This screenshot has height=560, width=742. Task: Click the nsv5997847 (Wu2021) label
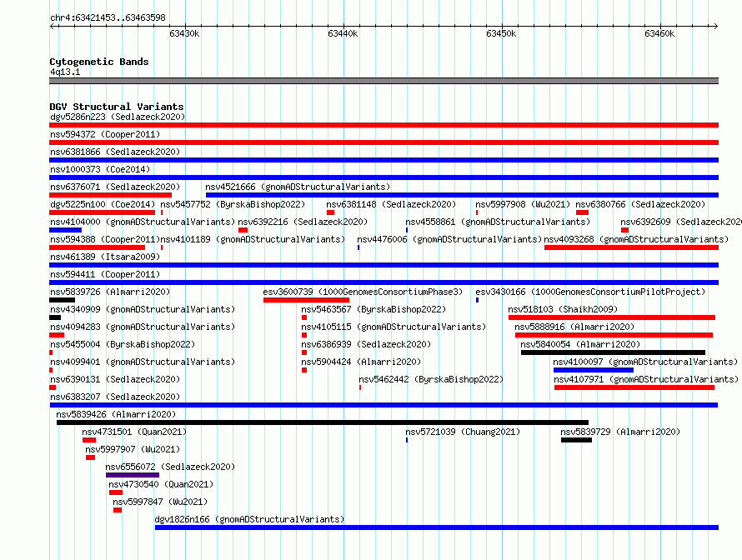[x=160, y=502]
